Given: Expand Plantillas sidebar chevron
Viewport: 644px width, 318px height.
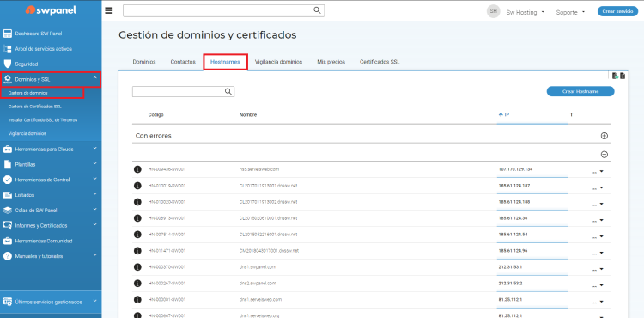Looking at the screenshot, I should (x=94, y=163).
